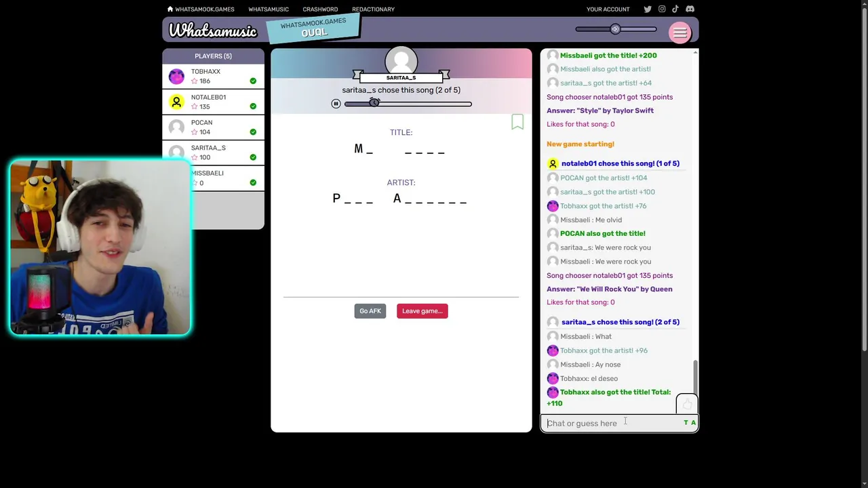This screenshot has width=868, height=488.
Task: Click the PLAYERS (5) header
Action: click(x=213, y=56)
